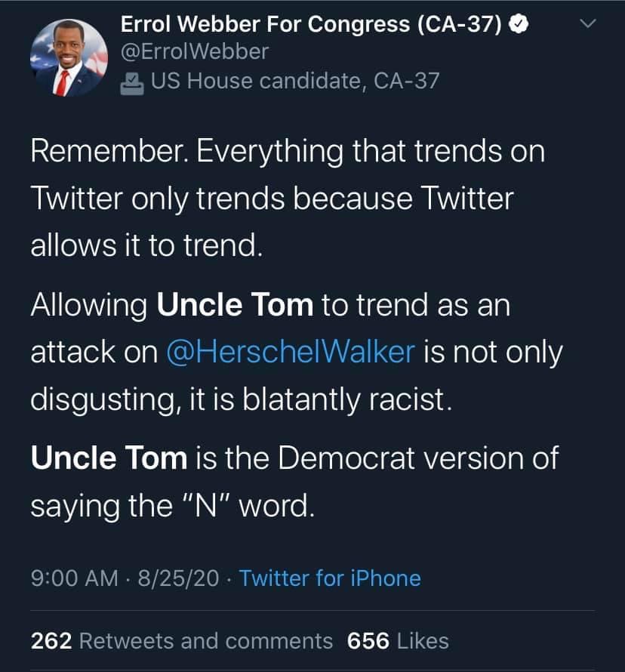625x672 pixels.
Task: Open the Twitter for iPhone source link
Action: (330, 578)
